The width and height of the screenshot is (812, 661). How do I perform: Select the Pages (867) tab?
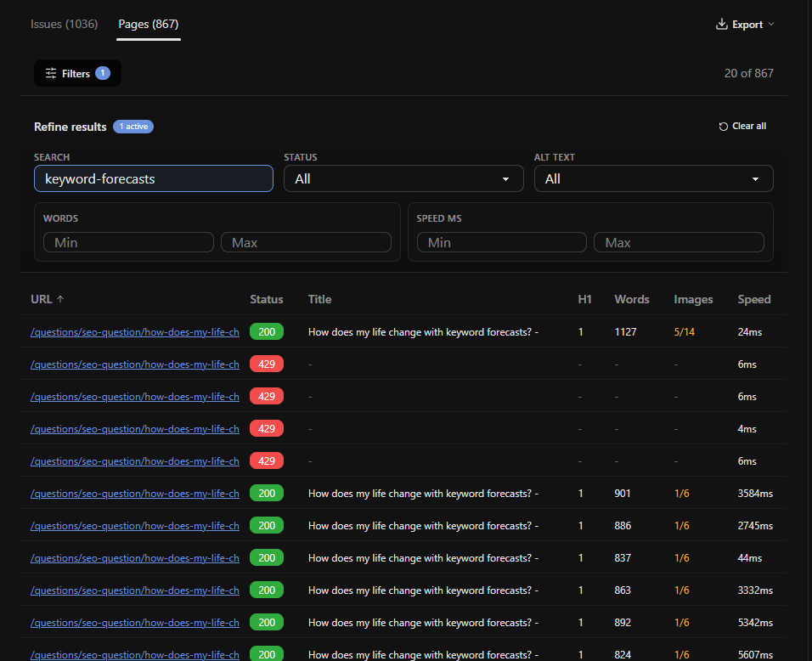click(148, 25)
